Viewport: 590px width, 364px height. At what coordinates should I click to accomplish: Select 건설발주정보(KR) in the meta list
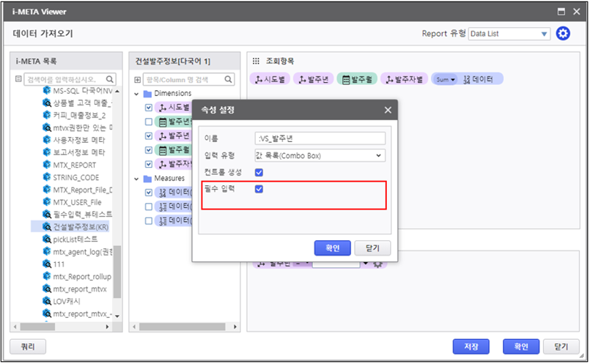80,227
